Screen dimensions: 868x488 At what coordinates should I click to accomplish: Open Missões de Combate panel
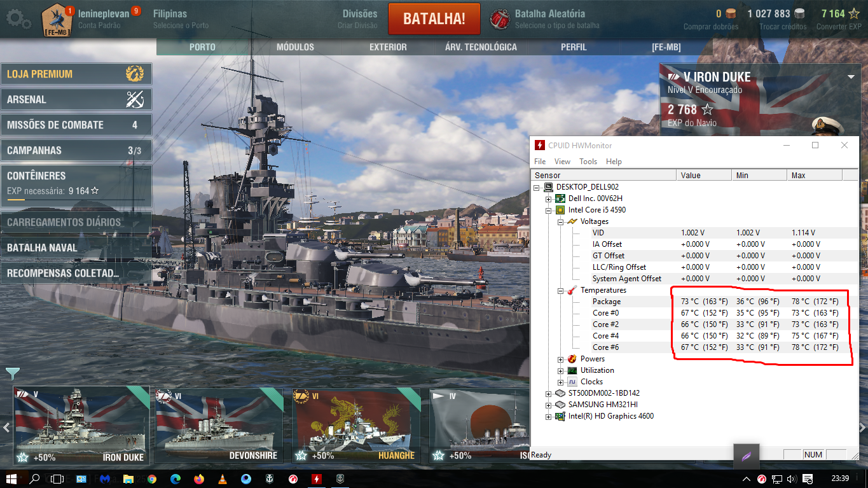(76, 125)
